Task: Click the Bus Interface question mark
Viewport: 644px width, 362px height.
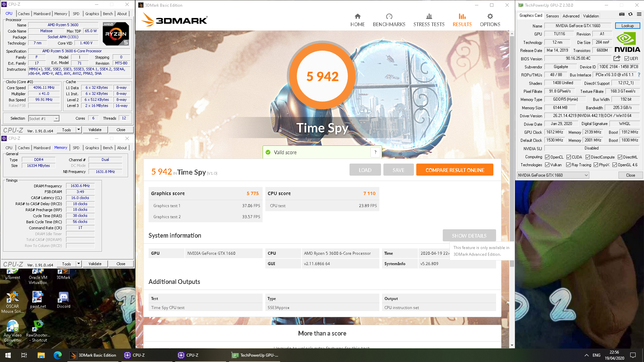Action: click(x=639, y=75)
